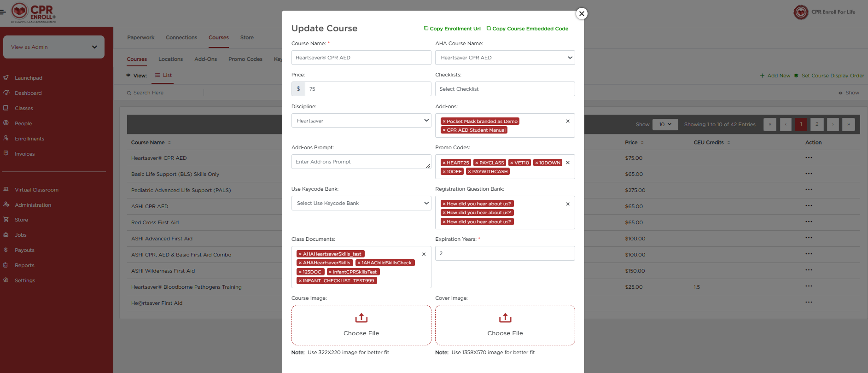Screen dimensions: 868x373
Task: Close the Update Course dialog
Action: click(582, 14)
